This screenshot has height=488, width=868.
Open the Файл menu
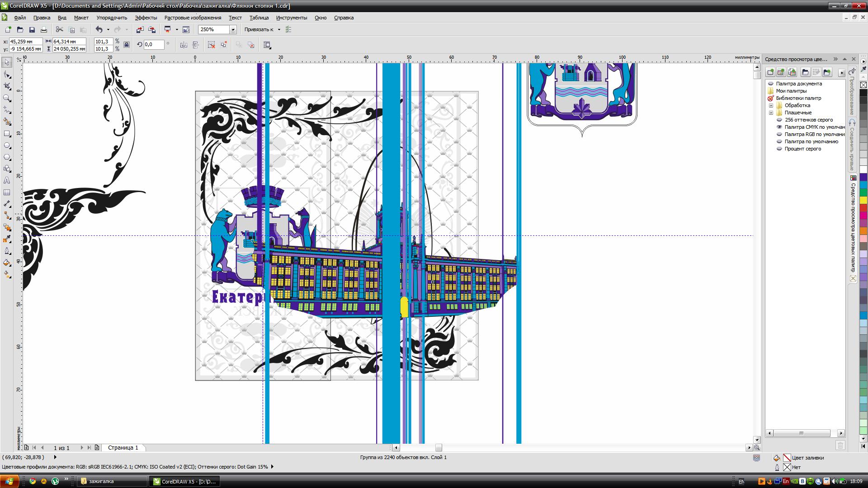click(20, 18)
